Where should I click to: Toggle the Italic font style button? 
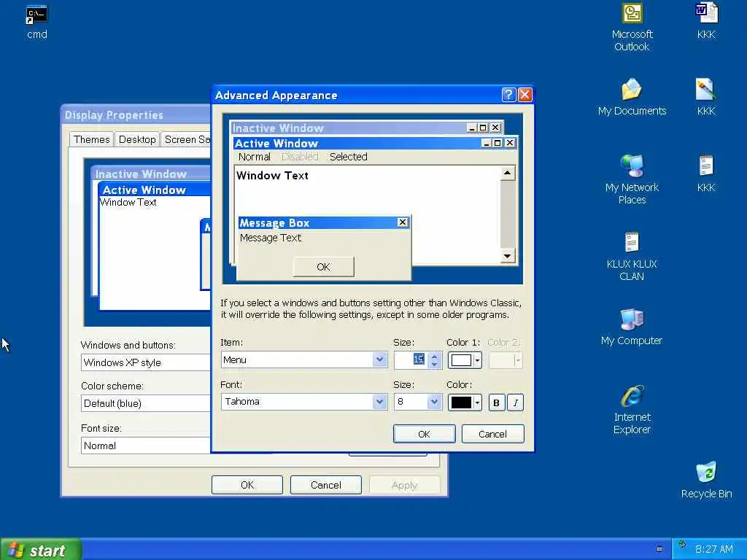tap(516, 402)
